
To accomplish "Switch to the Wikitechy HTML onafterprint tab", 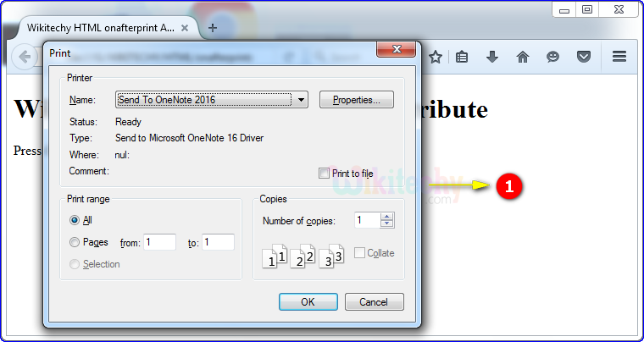I will tap(100, 27).
